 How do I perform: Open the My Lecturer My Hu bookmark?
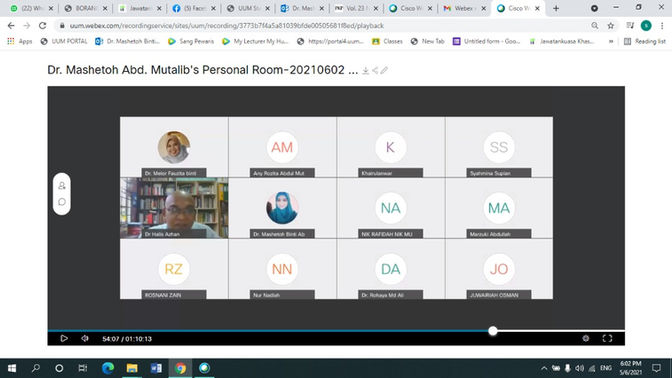255,41
